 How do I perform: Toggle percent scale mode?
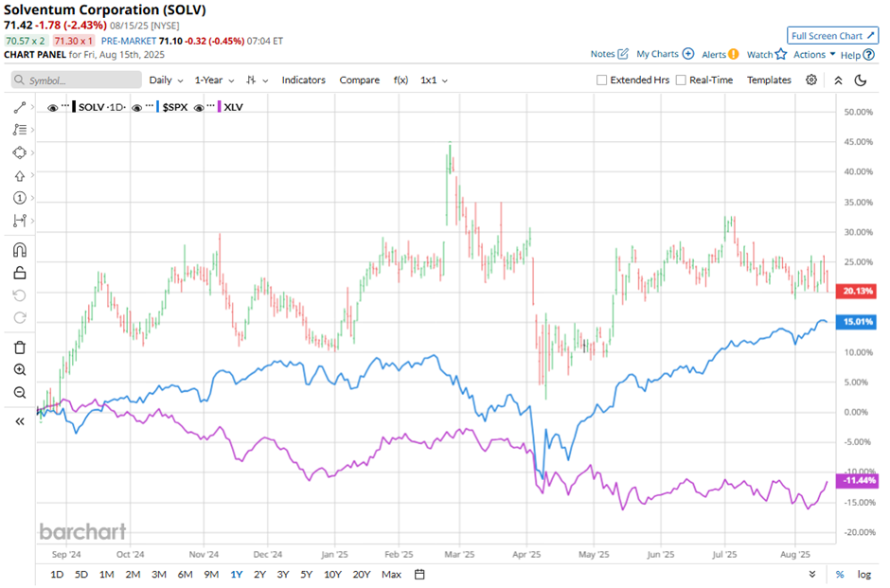[x=840, y=575]
